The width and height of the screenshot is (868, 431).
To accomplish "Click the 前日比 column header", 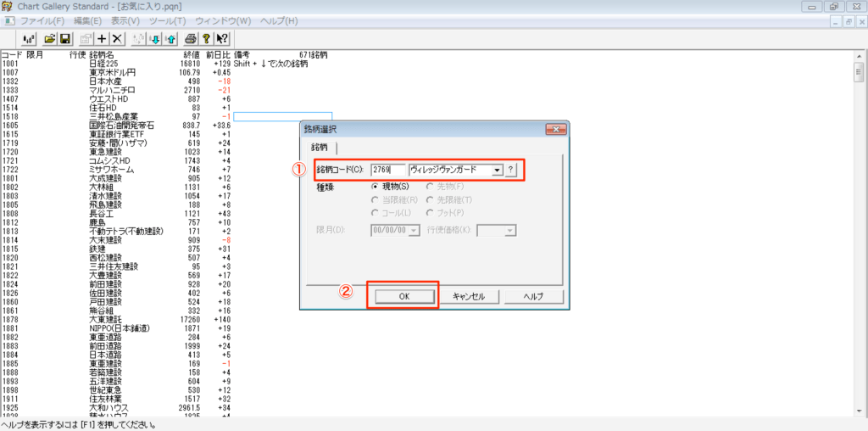I will tap(218, 55).
